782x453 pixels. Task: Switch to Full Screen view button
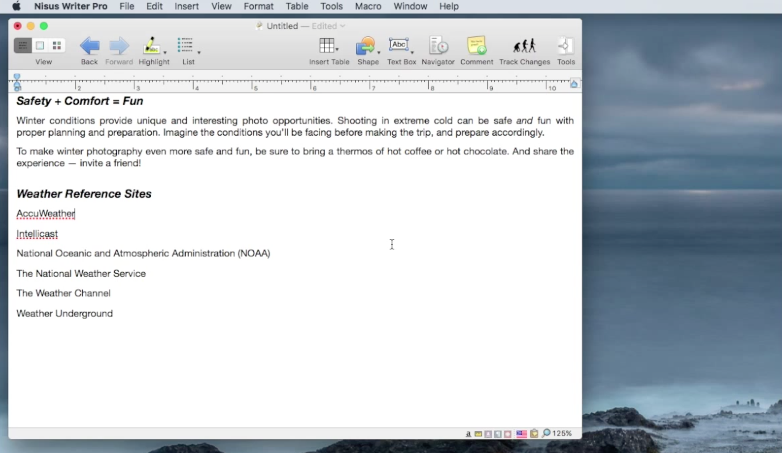pyautogui.click(x=57, y=45)
